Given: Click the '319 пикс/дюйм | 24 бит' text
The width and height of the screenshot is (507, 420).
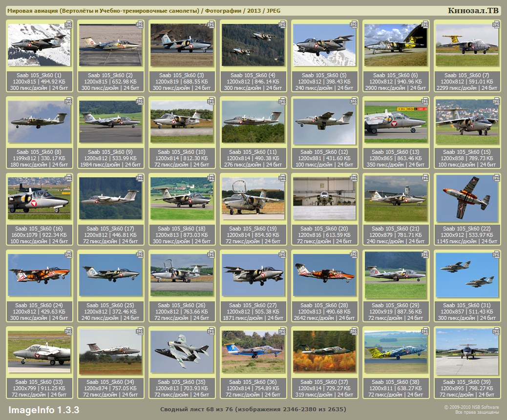Looking at the screenshot, I should [324, 395].
